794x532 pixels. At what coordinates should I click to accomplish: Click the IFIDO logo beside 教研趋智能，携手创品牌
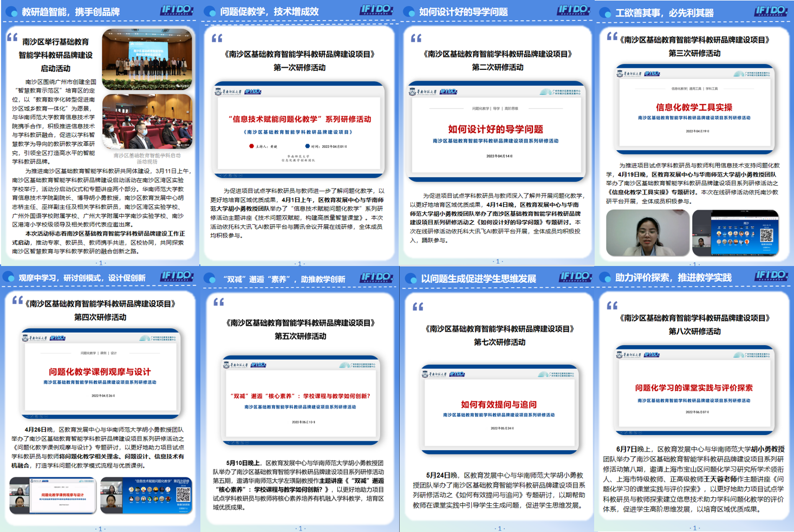[178, 10]
